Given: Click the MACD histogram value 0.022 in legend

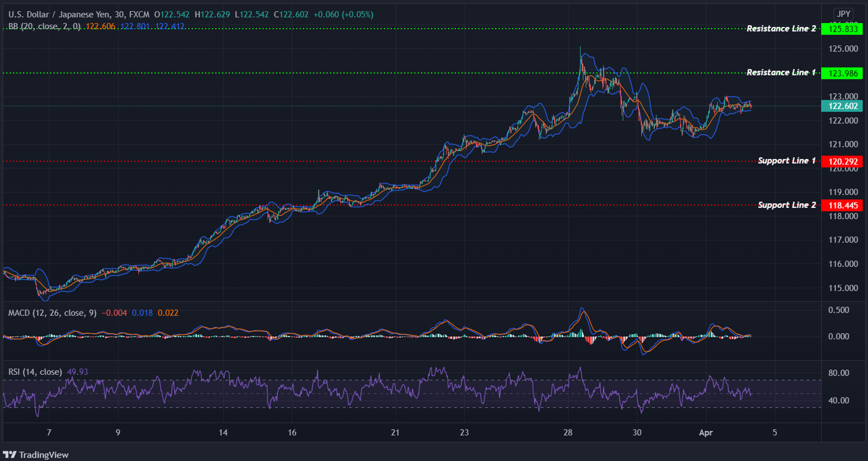Looking at the screenshot, I should [x=168, y=313].
